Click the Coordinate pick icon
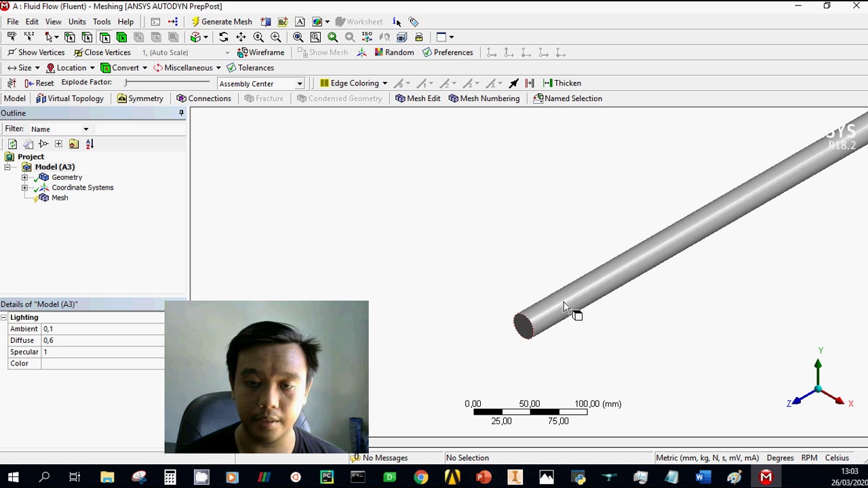 pos(29,37)
